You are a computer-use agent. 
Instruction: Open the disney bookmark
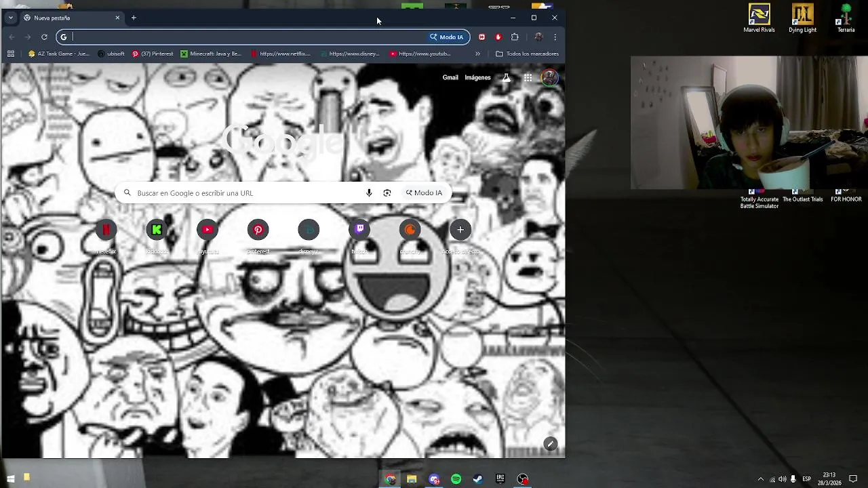pos(350,54)
